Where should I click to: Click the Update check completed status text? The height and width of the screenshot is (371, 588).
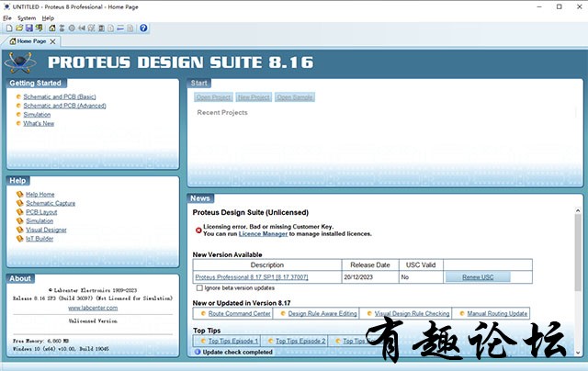tap(237, 352)
